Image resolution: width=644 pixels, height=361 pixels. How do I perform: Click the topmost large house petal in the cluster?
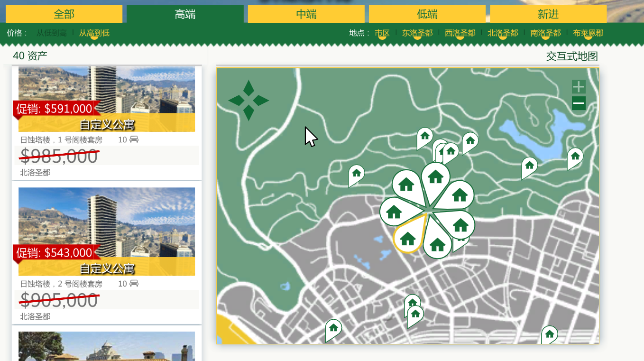click(435, 179)
